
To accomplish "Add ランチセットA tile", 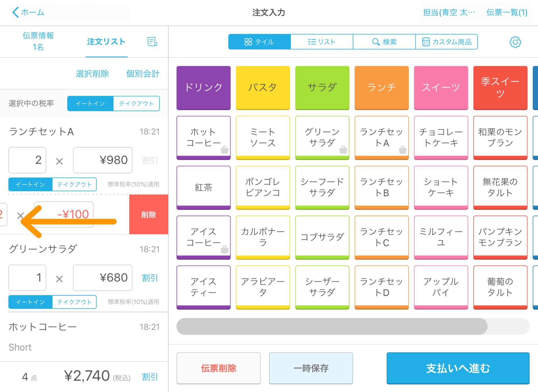I will tap(382, 137).
